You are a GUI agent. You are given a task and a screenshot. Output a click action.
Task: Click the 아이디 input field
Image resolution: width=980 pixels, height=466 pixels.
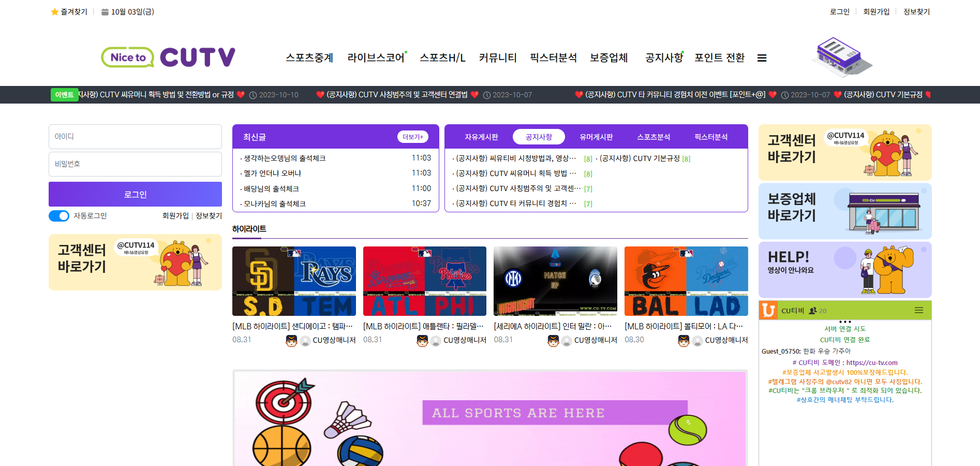coord(135,137)
